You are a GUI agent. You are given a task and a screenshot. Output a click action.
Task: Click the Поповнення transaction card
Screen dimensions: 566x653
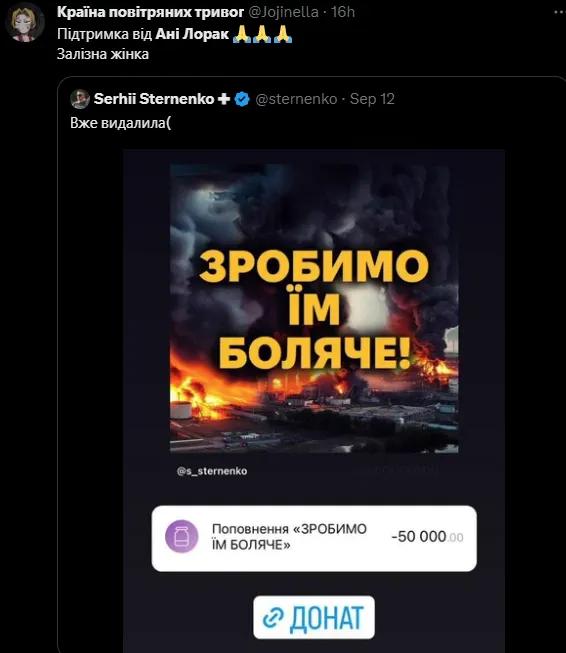pos(314,538)
